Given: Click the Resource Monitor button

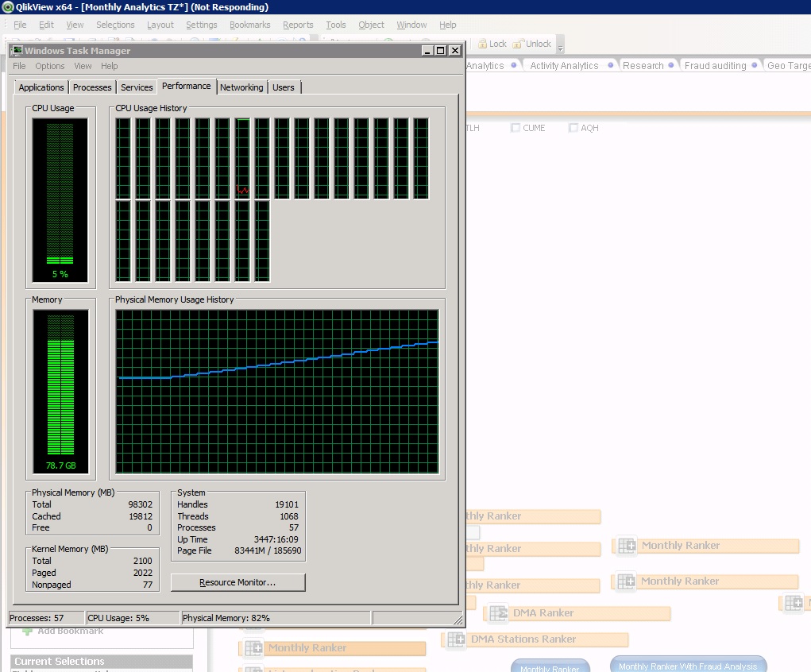Looking at the screenshot, I should (238, 582).
